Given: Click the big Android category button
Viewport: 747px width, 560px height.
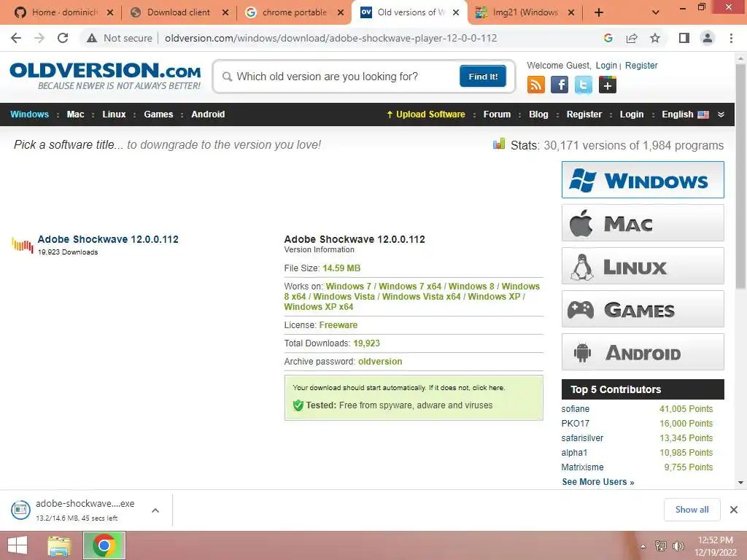Looking at the screenshot, I should coord(643,352).
